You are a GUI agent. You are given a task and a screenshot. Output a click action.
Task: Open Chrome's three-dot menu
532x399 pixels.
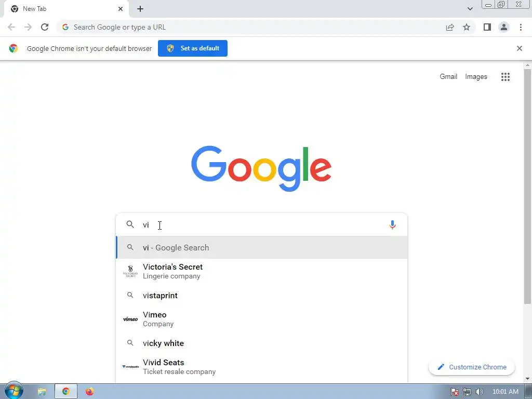point(521,27)
